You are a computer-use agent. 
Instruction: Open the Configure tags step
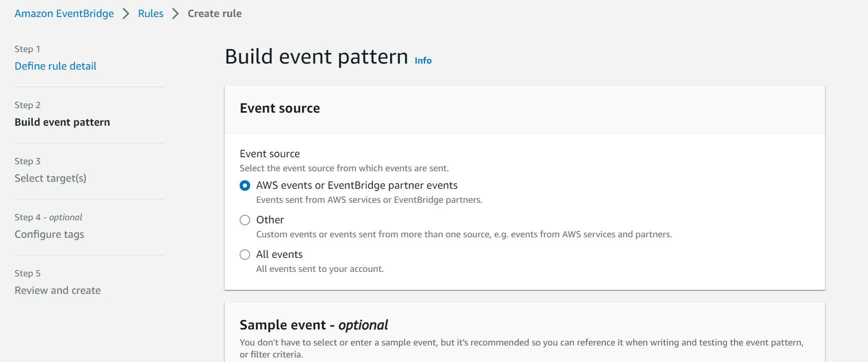pyautogui.click(x=49, y=234)
